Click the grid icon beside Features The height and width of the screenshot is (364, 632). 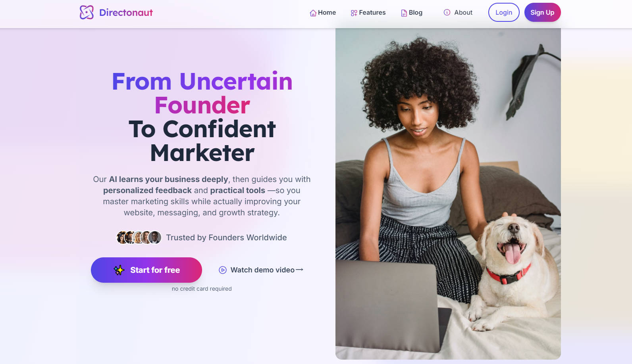pos(354,13)
